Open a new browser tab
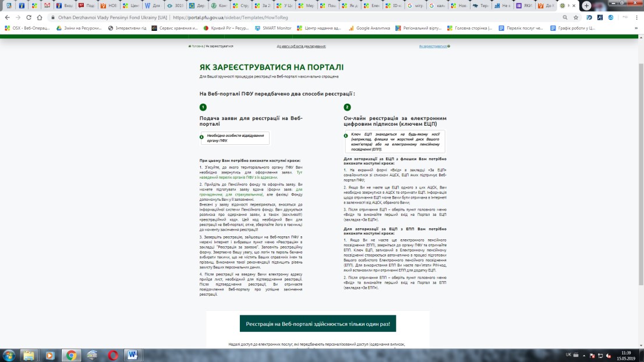The image size is (644, 362). coord(586,6)
